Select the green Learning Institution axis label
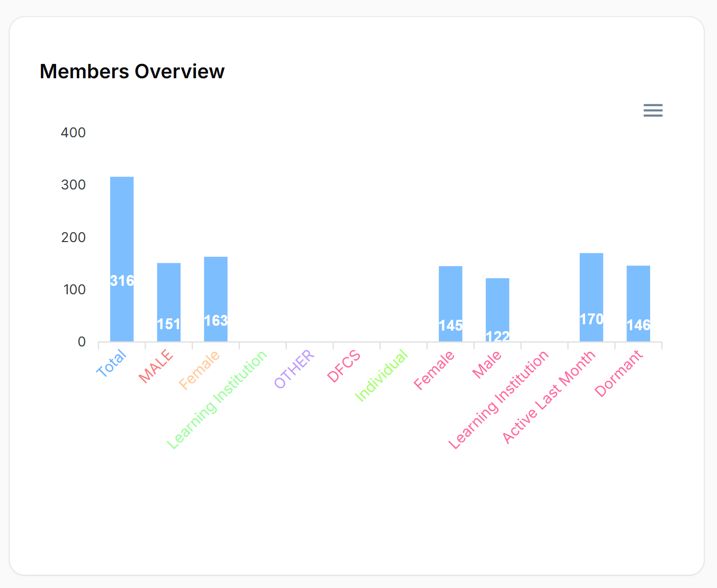Viewport: 717px width, 588px height. coord(217,400)
